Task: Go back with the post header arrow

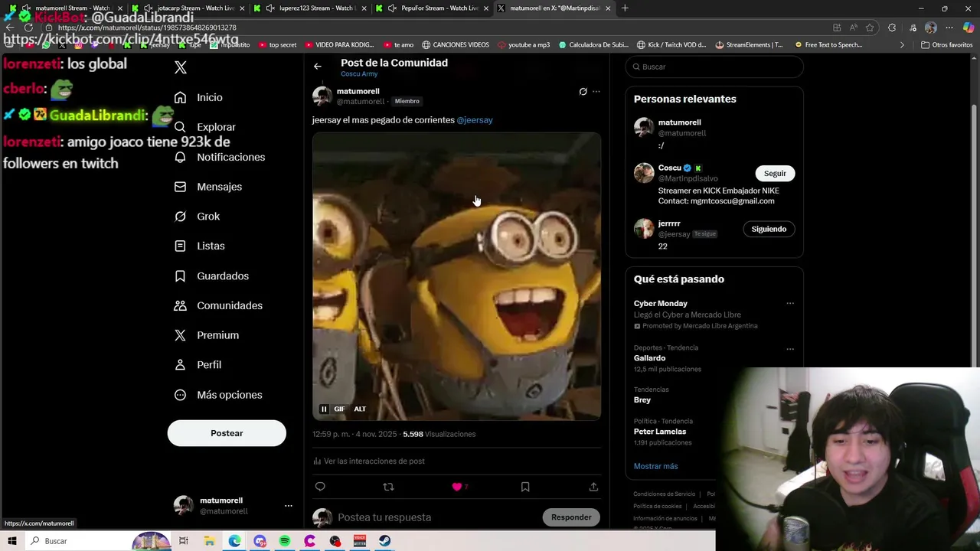Action: pos(318,67)
